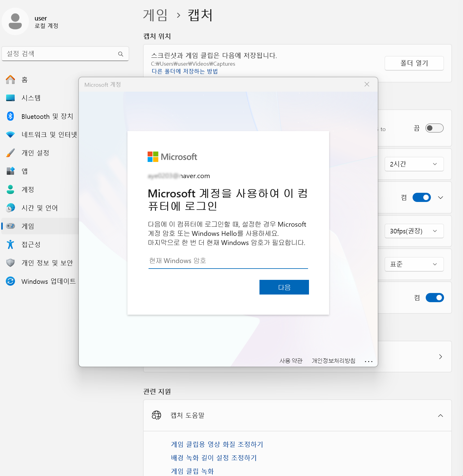Turn off the bottom 켬 toggle switch
Image resolution: width=463 pixels, height=476 pixels.
tap(435, 298)
